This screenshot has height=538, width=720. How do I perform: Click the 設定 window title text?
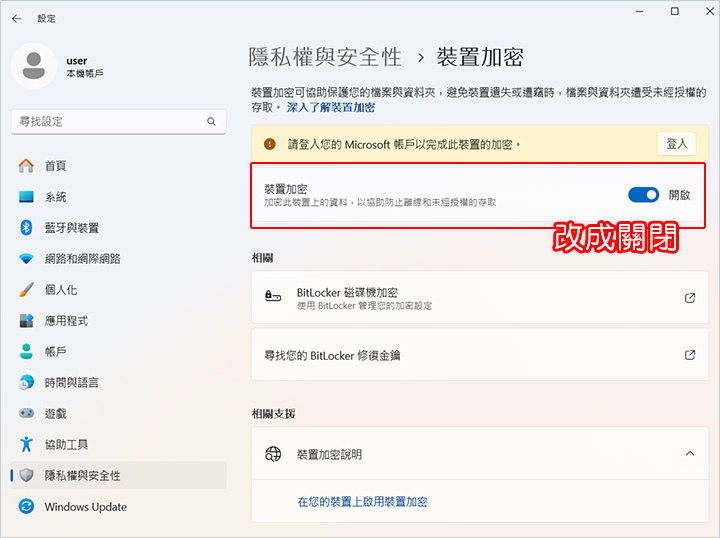(46, 18)
